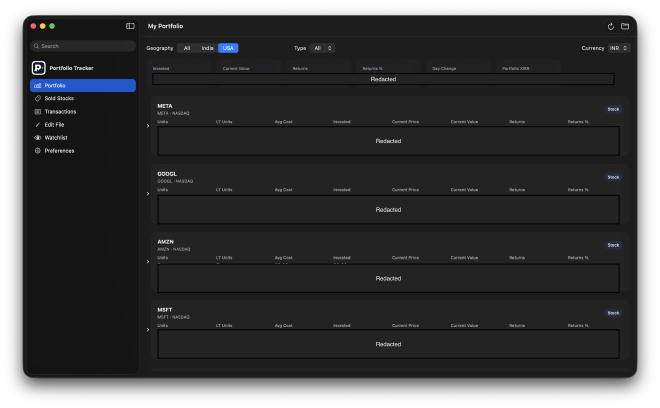
Task: Expand the GOOGL stock row chevron
Action: (x=148, y=194)
